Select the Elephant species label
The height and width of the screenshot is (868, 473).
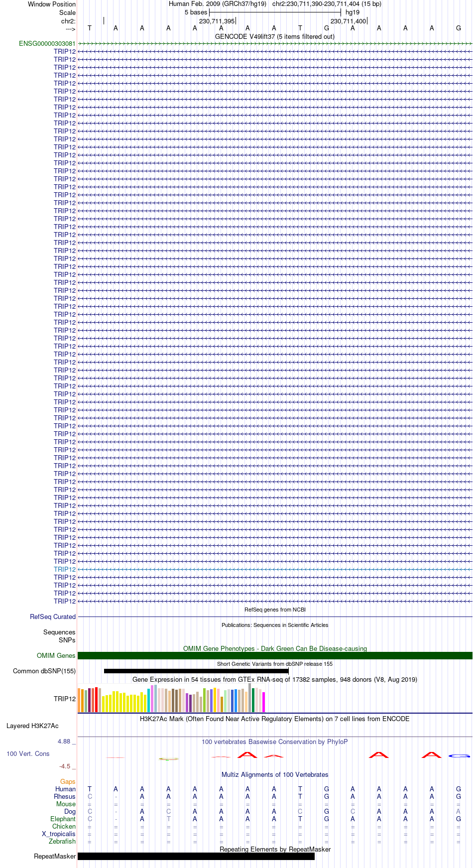click(x=63, y=819)
